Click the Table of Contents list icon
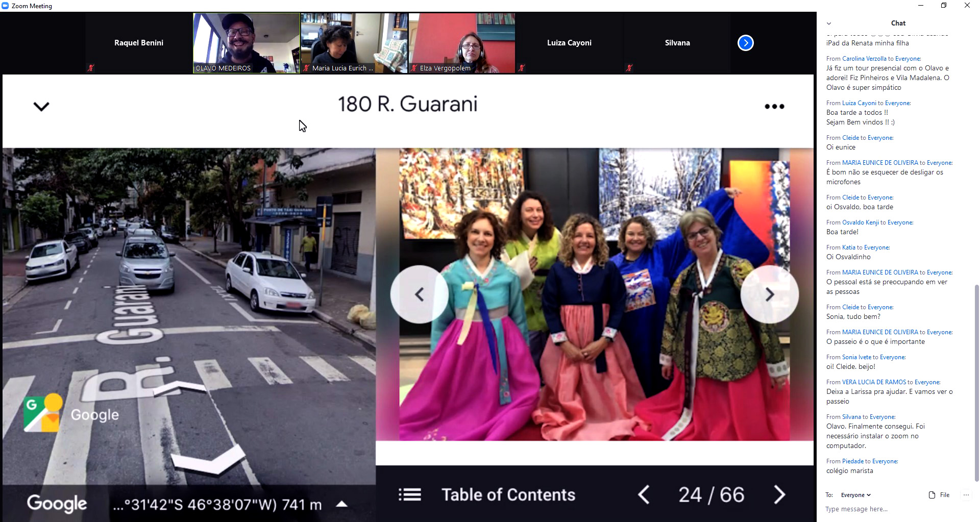Image resolution: width=980 pixels, height=522 pixels. pos(409,494)
